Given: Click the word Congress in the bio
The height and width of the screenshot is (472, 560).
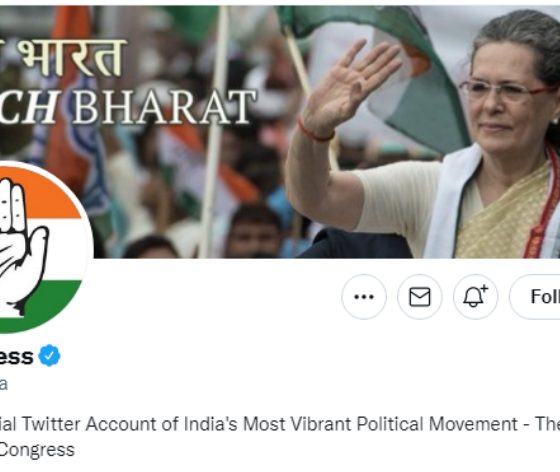Looking at the screenshot, I should [37, 450].
